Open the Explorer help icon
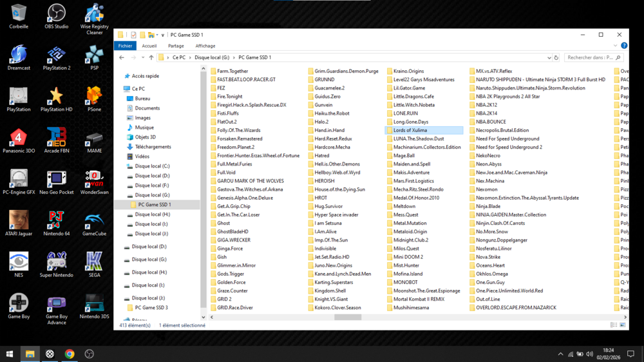644x362 pixels. click(624, 46)
